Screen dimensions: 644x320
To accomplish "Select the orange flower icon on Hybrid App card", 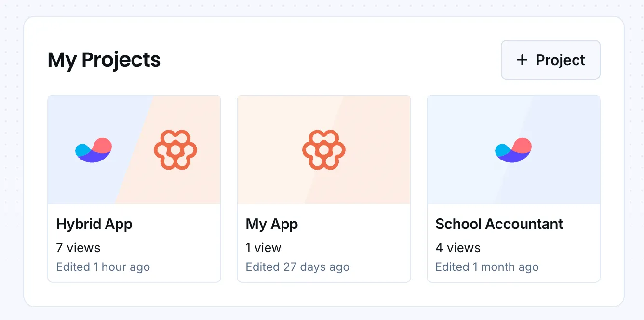I will pyautogui.click(x=175, y=149).
